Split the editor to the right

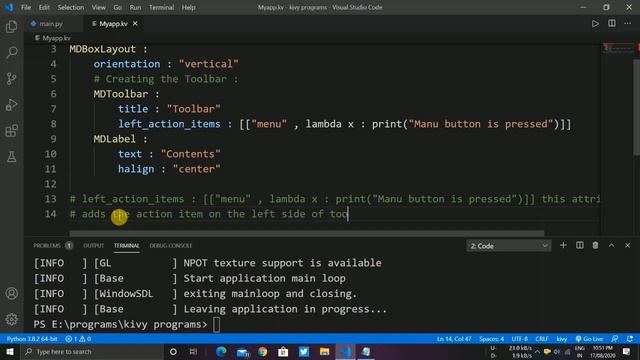611,24
